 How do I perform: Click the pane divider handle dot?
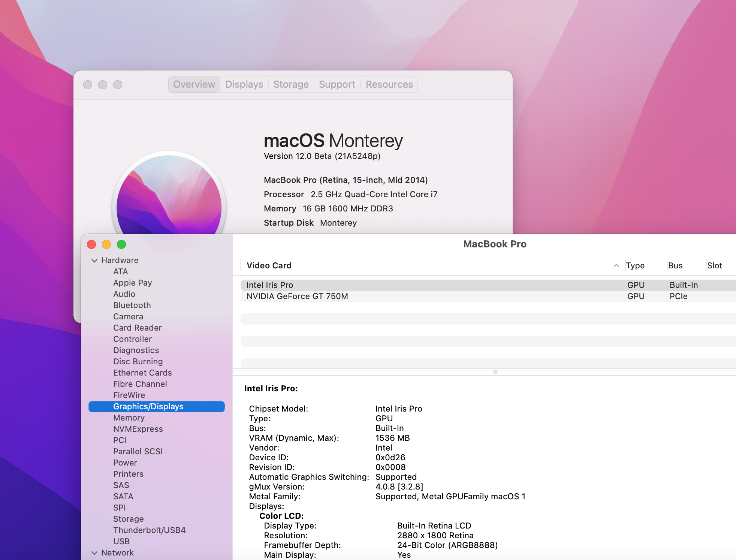click(x=495, y=372)
